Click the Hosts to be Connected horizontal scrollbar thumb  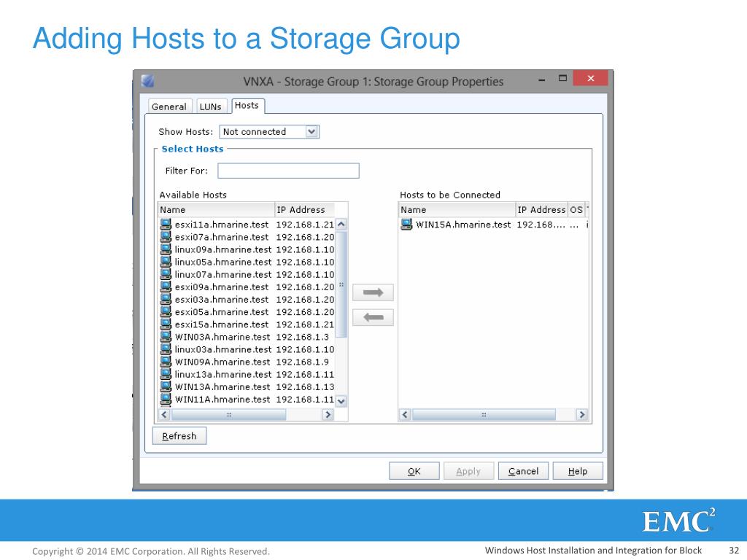coord(484,414)
